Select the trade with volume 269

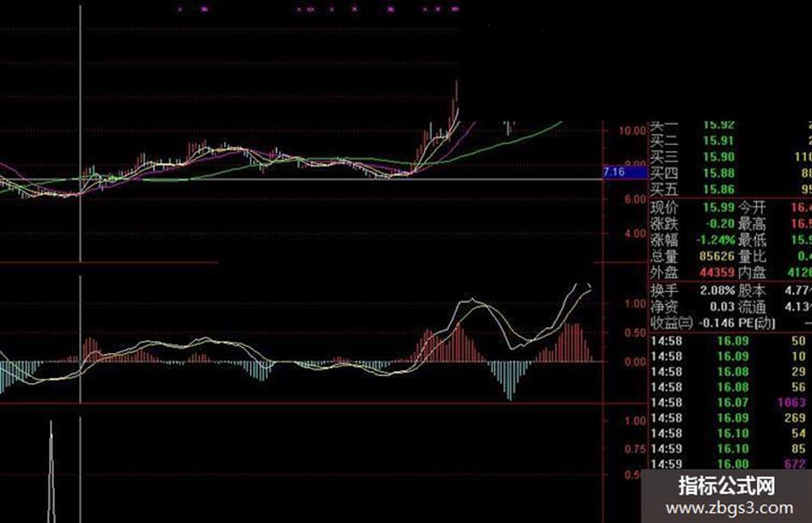click(730, 418)
